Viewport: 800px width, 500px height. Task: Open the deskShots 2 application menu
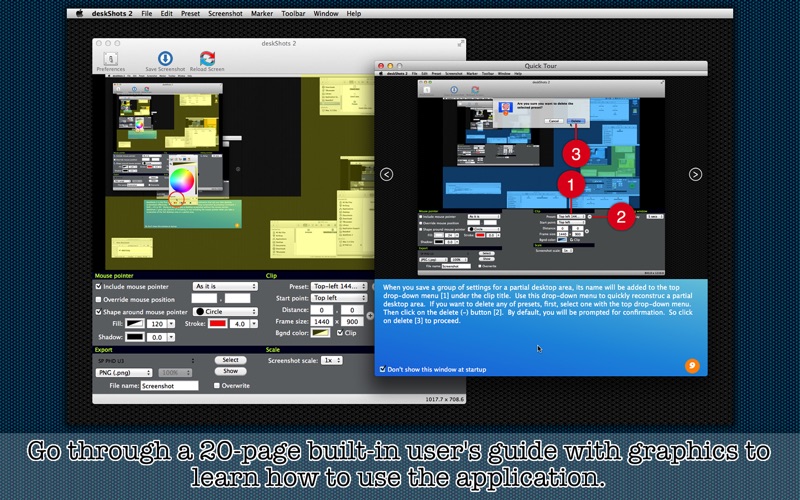[x=112, y=14]
